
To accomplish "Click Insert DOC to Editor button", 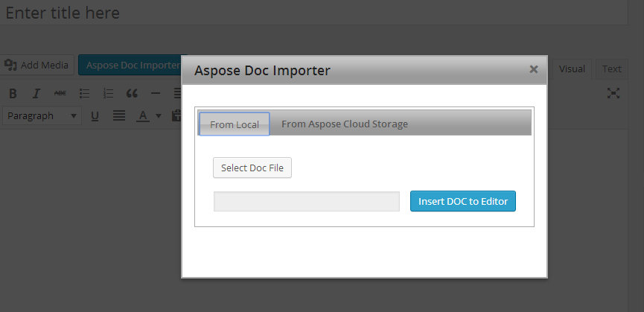I will 463,201.
